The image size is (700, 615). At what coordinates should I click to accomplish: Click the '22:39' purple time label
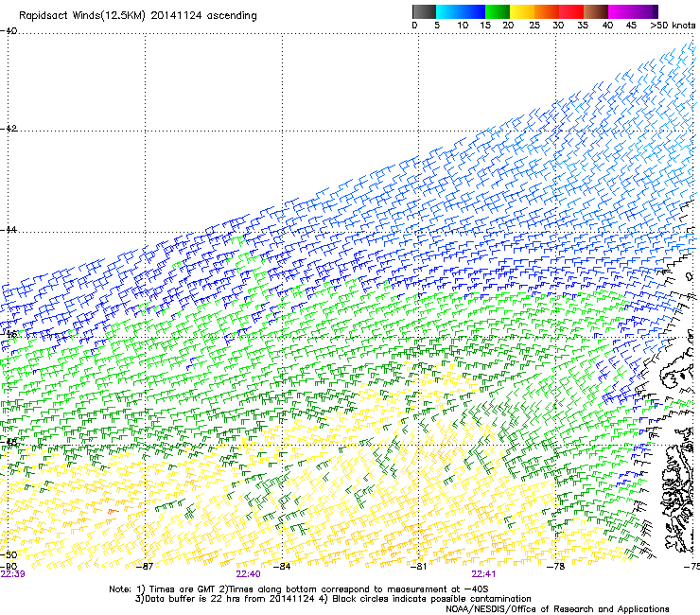pyautogui.click(x=12, y=574)
